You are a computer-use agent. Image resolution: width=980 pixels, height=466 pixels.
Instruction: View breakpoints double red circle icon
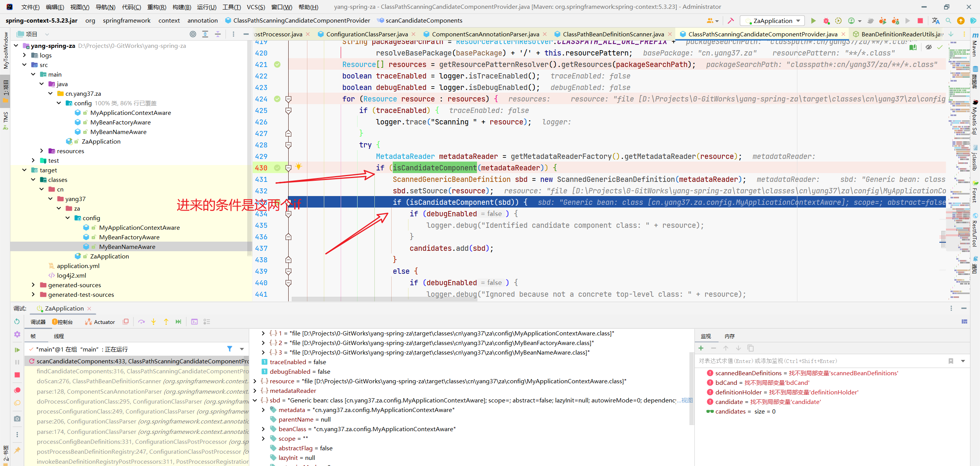click(x=17, y=390)
